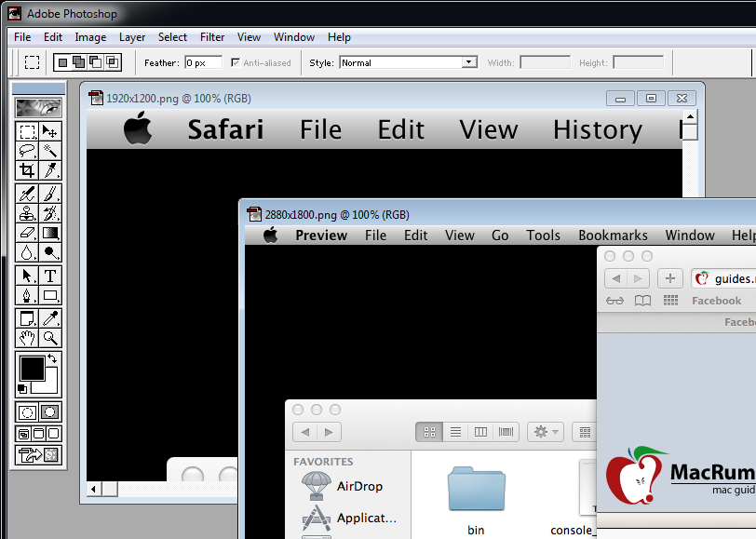Toggle the Anti-aliased checkbox
756x539 pixels.
tap(236, 62)
